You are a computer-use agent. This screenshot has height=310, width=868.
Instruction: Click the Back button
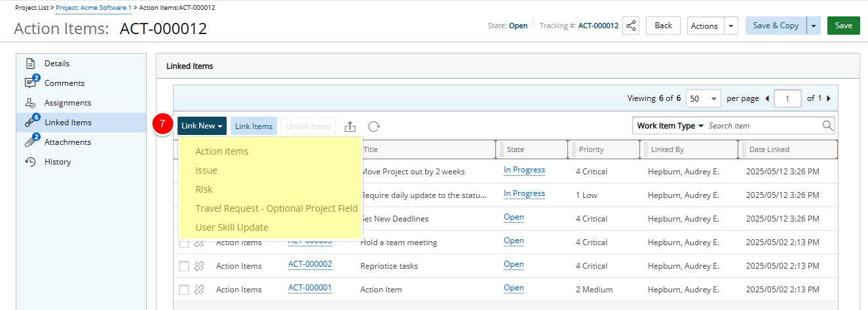pyautogui.click(x=663, y=26)
